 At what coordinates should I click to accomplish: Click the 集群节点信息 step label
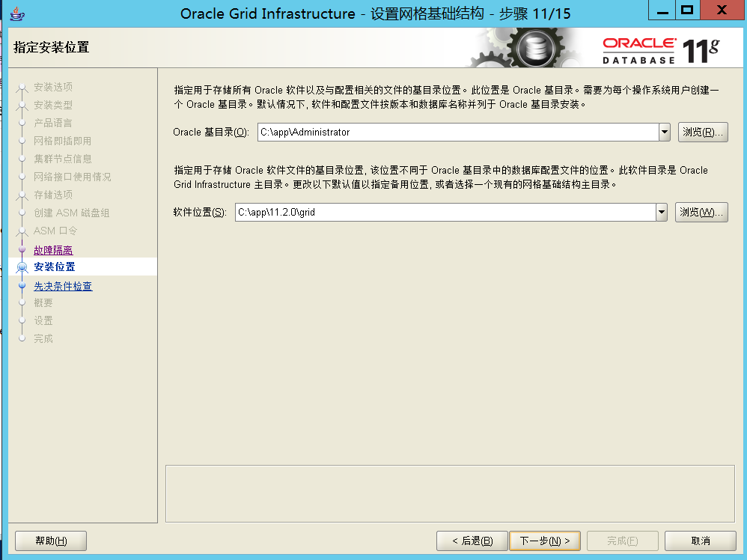click(62, 159)
